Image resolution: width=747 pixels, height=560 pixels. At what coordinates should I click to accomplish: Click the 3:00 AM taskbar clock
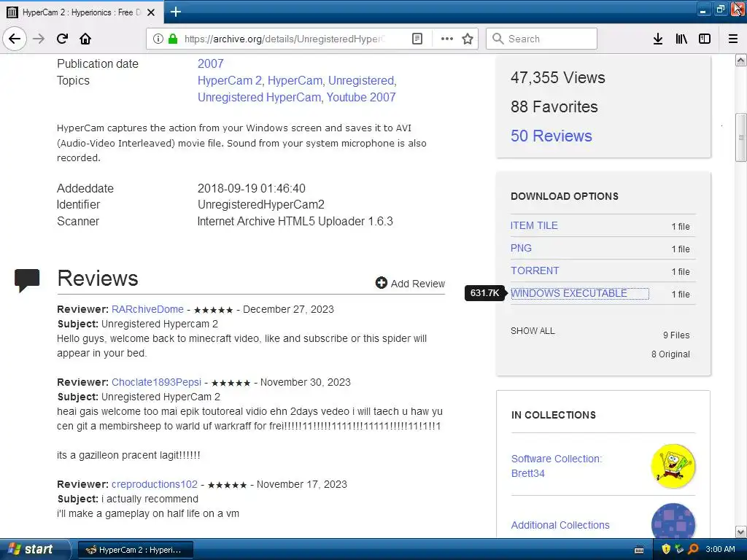click(720, 549)
